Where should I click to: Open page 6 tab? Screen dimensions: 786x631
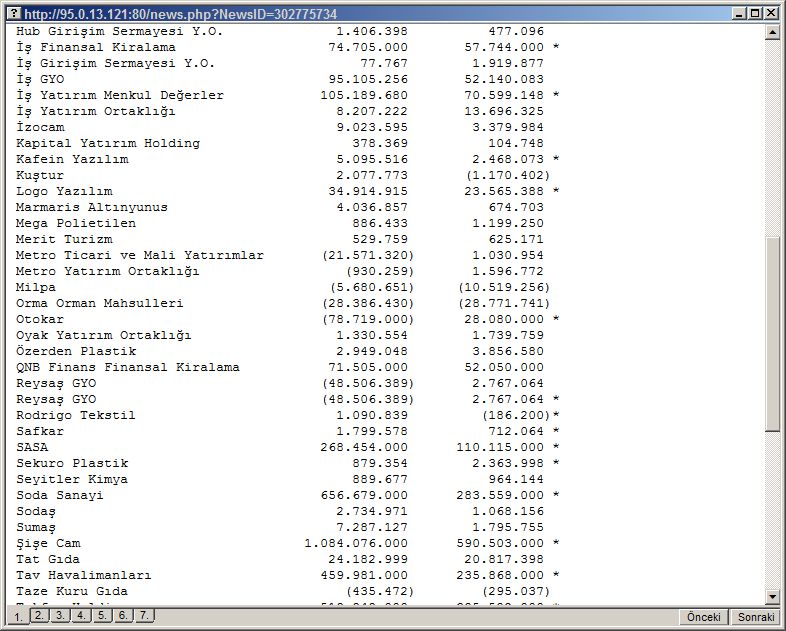(123, 615)
